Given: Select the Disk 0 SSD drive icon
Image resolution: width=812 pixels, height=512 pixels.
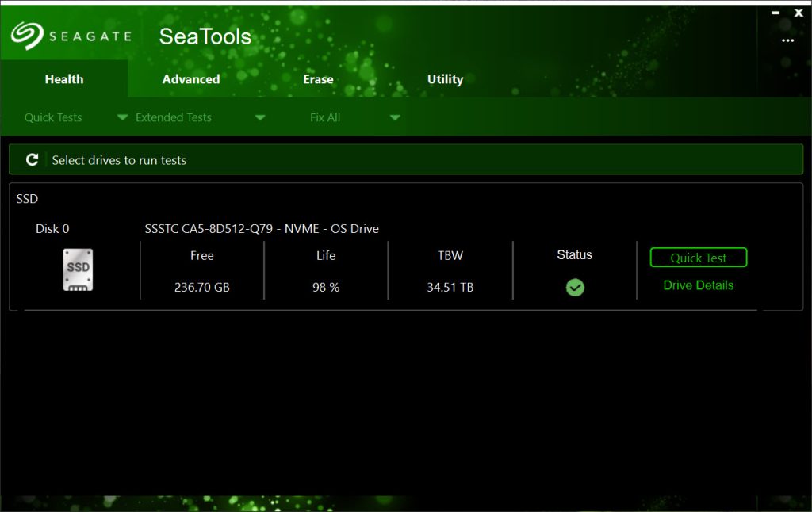Looking at the screenshot, I should (78, 269).
